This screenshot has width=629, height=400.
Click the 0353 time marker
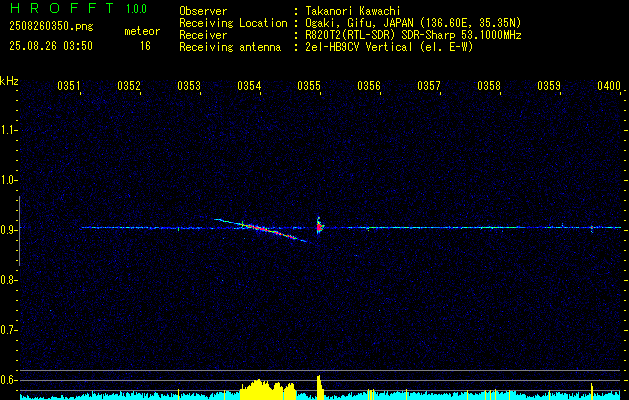tap(189, 86)
